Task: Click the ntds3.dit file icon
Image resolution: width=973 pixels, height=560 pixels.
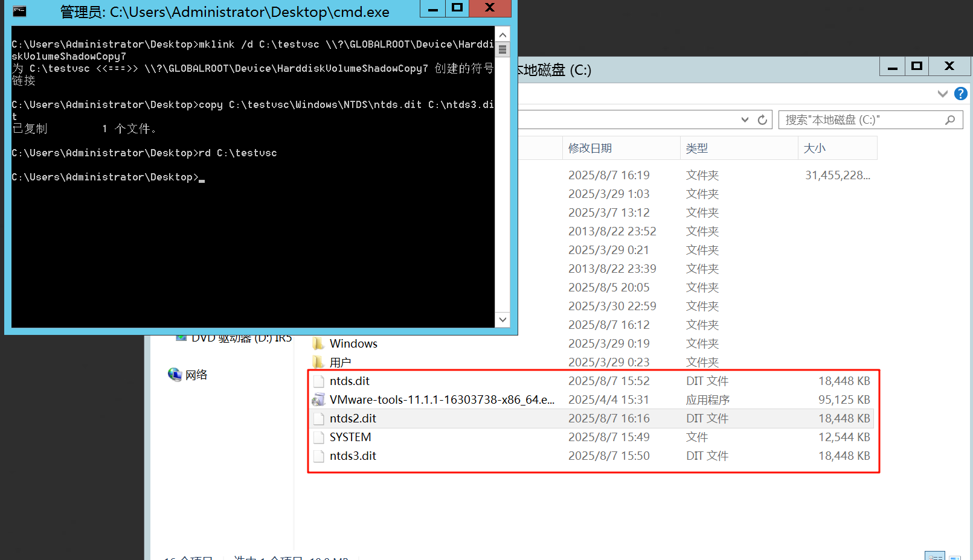Action: click(318, 456)
